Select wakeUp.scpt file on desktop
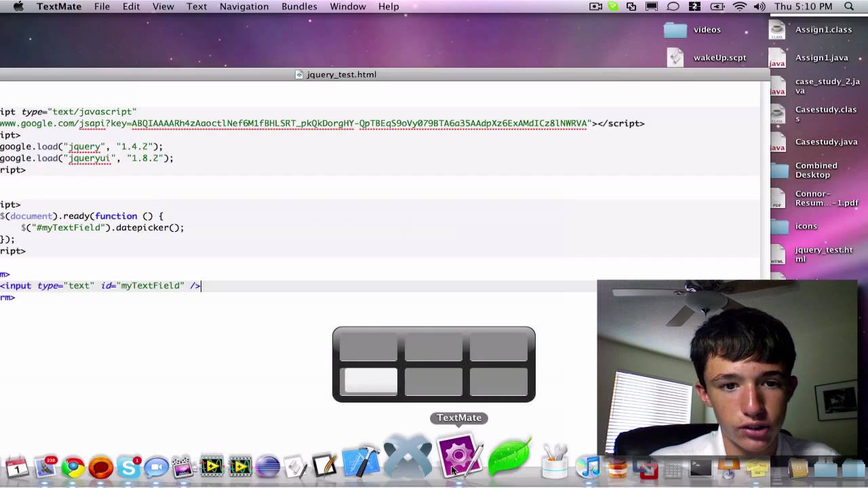This screenshot has width=868, height=488. pyautogui.click(x=705, y=58)
